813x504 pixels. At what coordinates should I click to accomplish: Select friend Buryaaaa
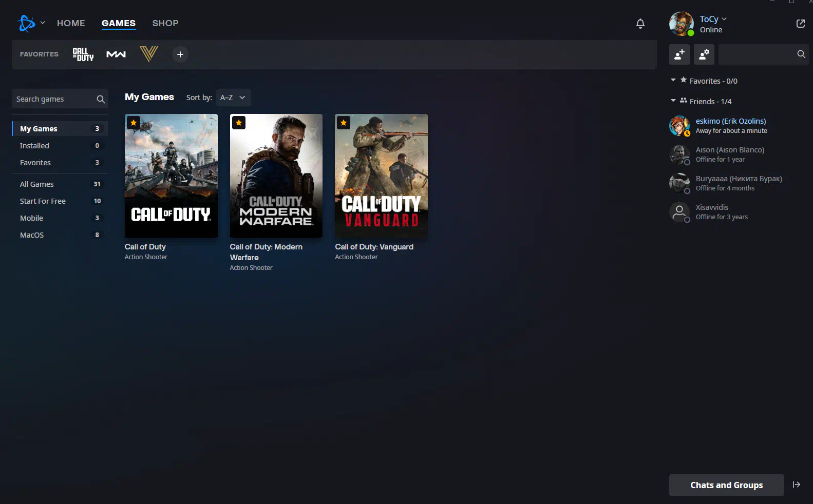pos(738,183)
